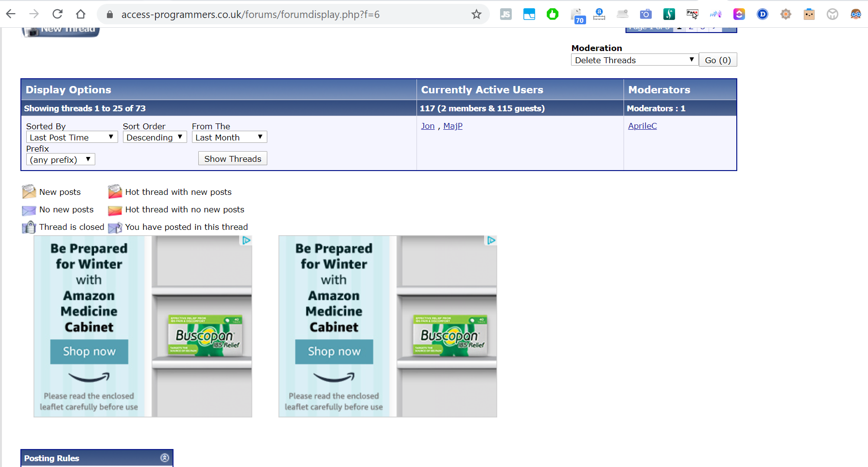Open the camera screenshot extension
The width and height of the screenshot is (868, 467).
pyautogui.click(x=646, y=14)
